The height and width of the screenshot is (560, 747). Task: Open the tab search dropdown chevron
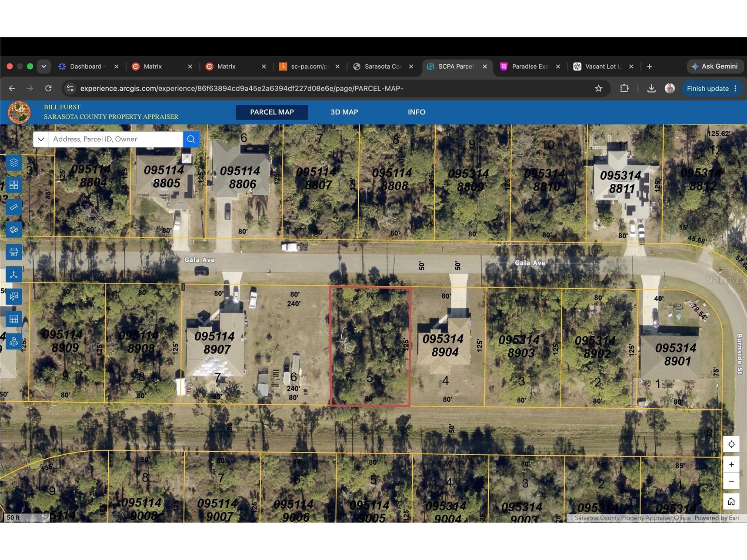[43, 67]
